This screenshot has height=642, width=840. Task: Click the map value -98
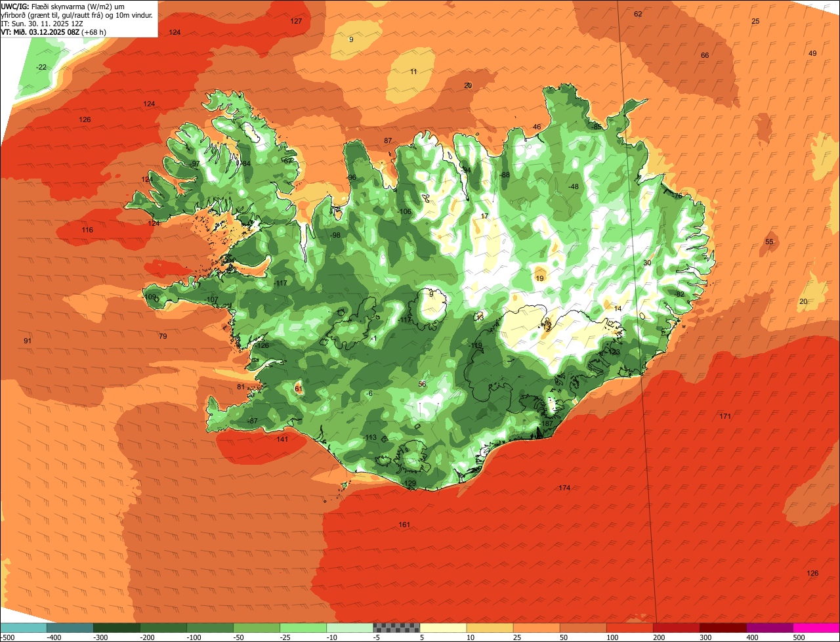[x=335, y=235]
